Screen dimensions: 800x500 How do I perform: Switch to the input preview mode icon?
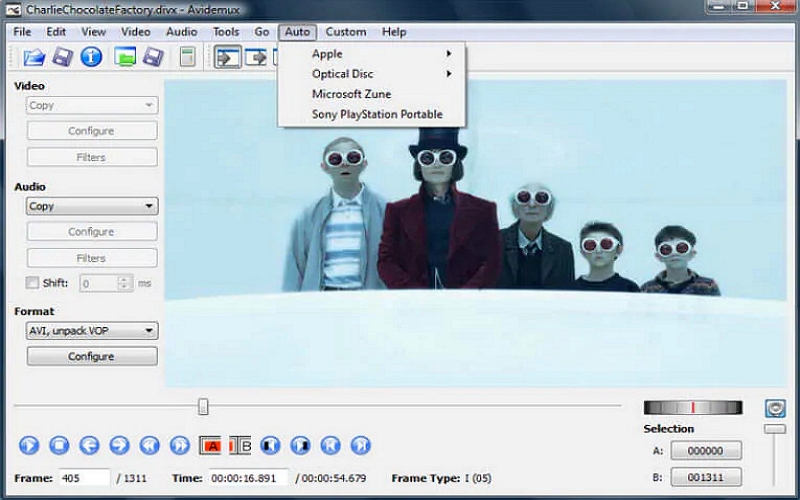click(228, 57)
